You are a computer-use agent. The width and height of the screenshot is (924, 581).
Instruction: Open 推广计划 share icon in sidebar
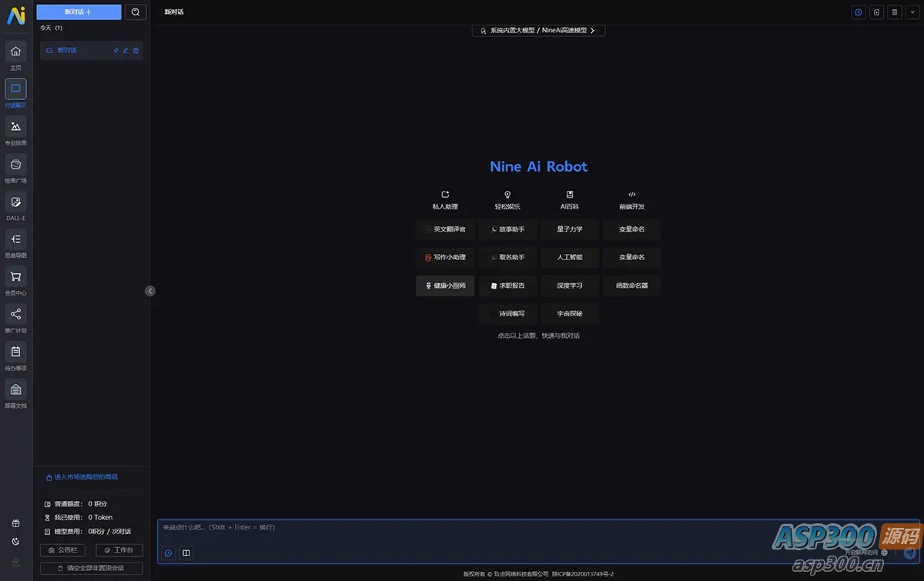(15, 314)
